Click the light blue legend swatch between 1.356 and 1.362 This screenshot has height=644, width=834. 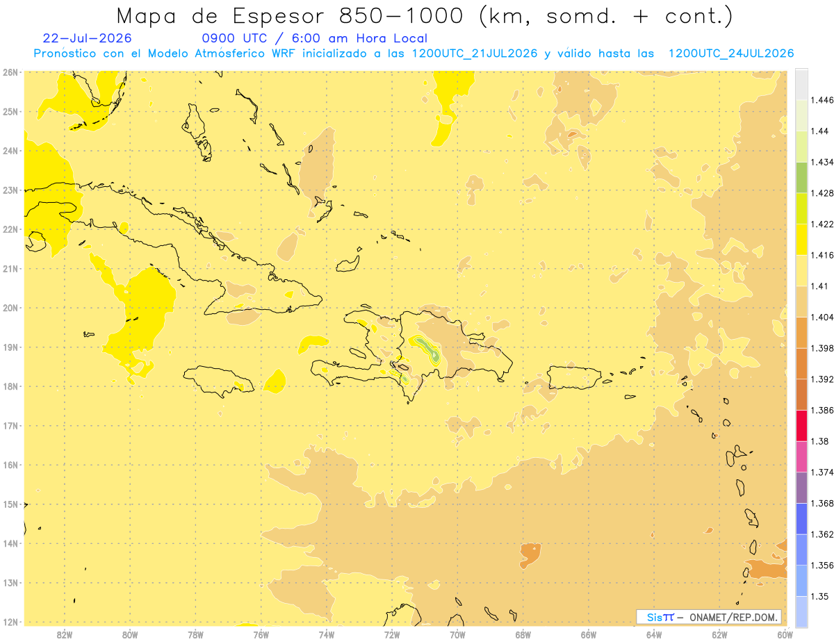[x=801, y=550]
